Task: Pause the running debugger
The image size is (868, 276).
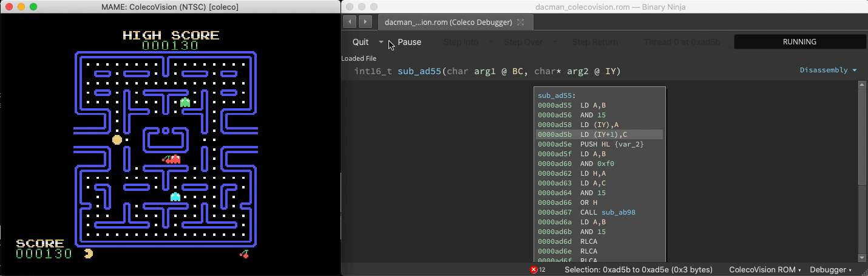Action: [x=409, y=42]
